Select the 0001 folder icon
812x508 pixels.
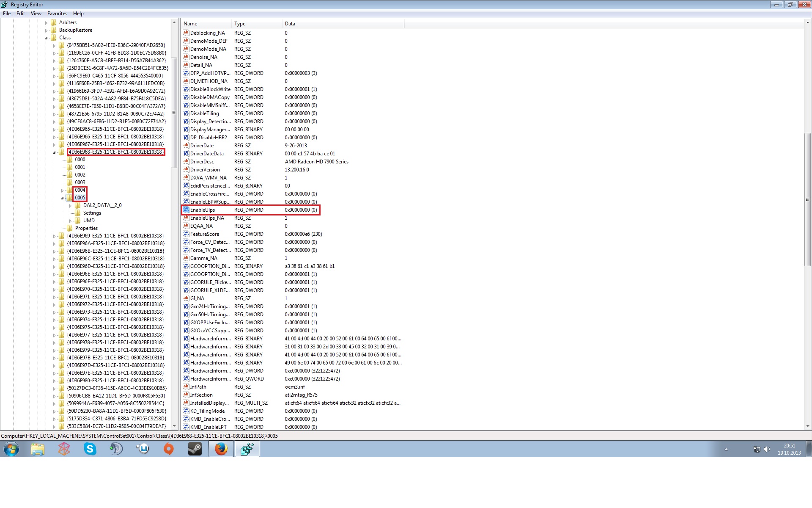70,167
